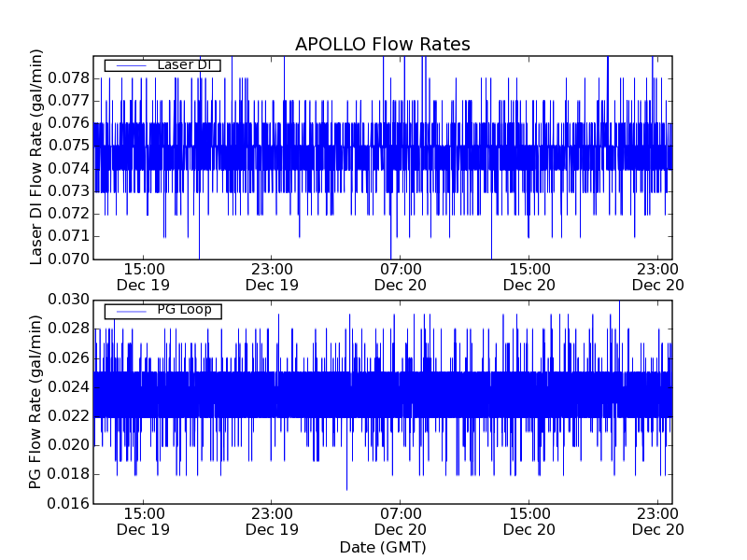Click the blue line sample in Laser DI legend
747x560 pixels.
127,65
